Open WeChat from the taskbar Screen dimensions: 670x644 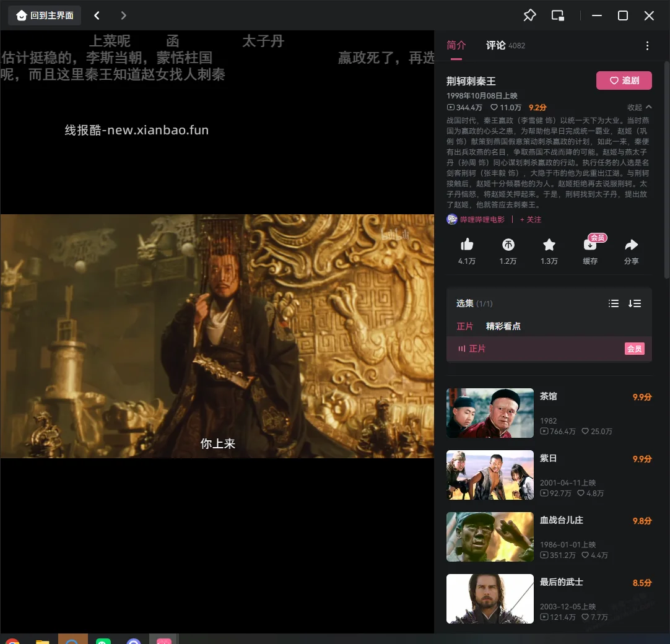pyautogui.click(x=103, y=640)
